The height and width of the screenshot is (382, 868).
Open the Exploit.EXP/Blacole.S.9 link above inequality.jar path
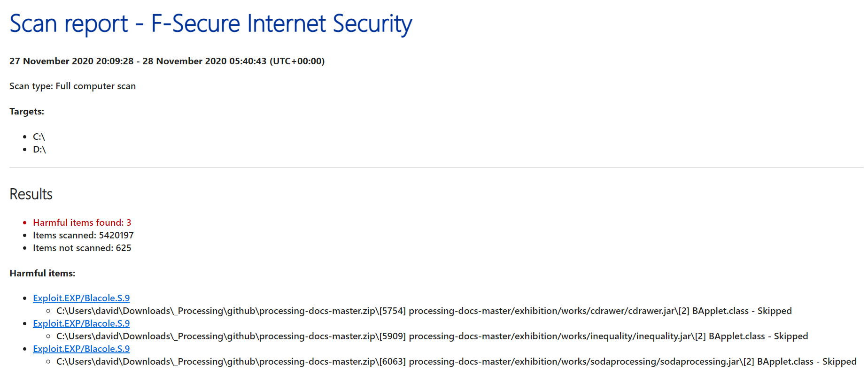point(81,323)
